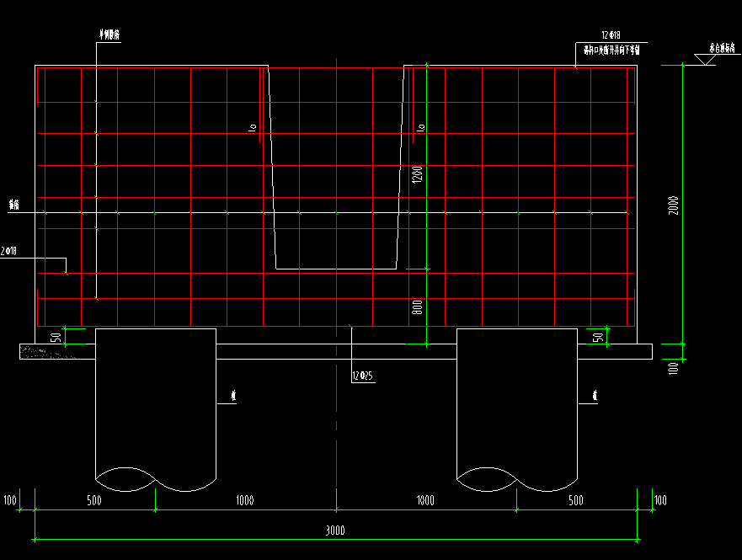The image size is (742, 560).
Task: Click the overall width dimension text "3000"
Action: coord(335,531)
